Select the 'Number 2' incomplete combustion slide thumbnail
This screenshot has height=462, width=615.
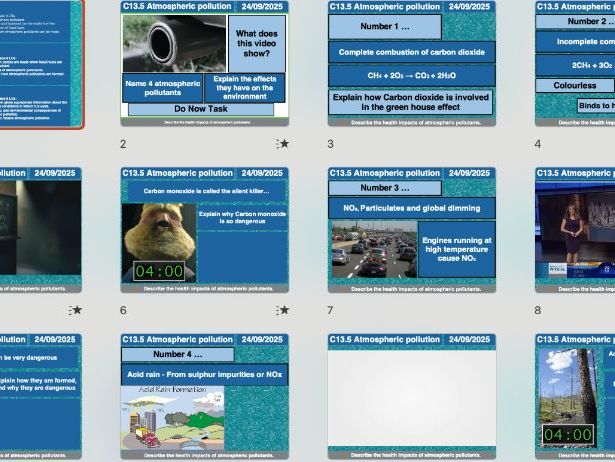tap(575, 63)
